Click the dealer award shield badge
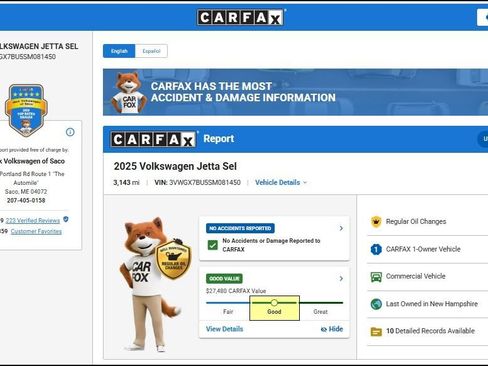The height and width of the screenshot is (366, 488). pyautogui.click(x=26, y=110)
